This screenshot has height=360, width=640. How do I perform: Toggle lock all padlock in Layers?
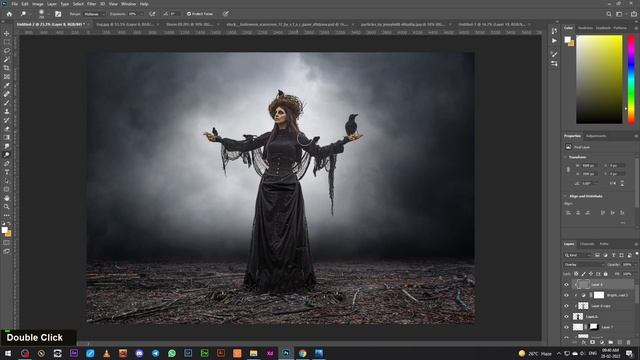pyautogui.click(x=606, y=274)
